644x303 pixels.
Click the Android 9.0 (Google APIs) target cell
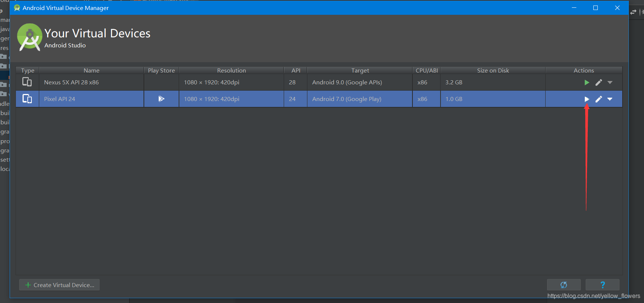tap(360, 82)
